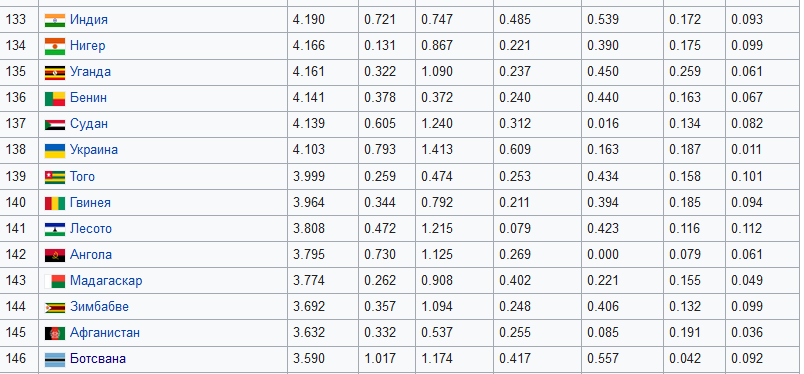804x374 pixels.
Task: Open the Индия country link
Action: click(89, 20)
